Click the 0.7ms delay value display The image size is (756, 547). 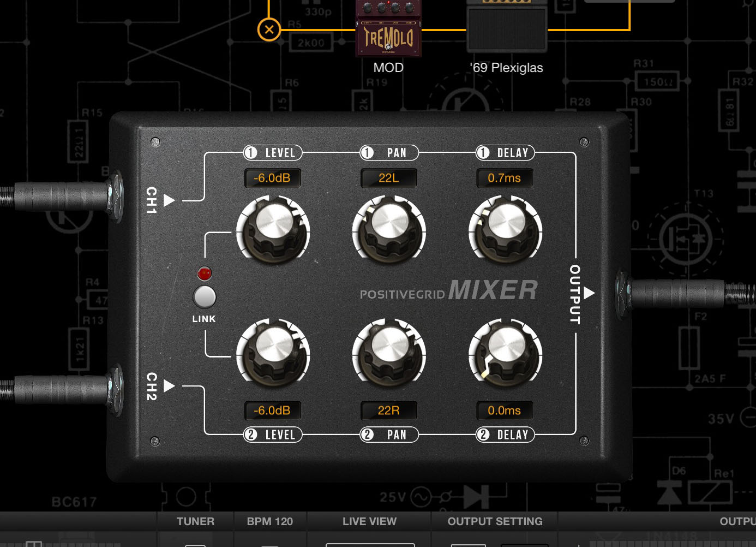click(x=505, y=178)
